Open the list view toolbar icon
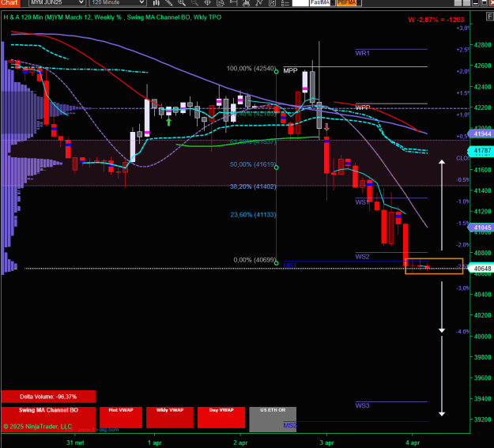Image resolution: width=494 pixels, height=448 pixels. (285, 3)
